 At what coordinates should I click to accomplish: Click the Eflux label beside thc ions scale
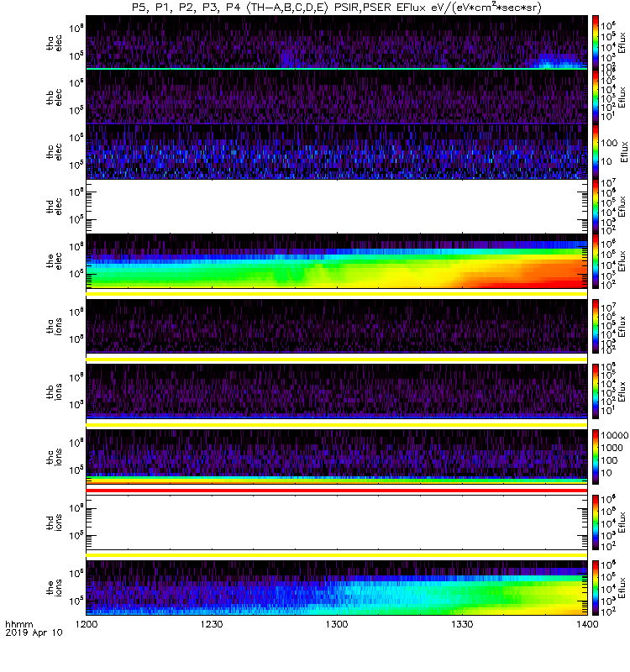(x=624, y=457)
